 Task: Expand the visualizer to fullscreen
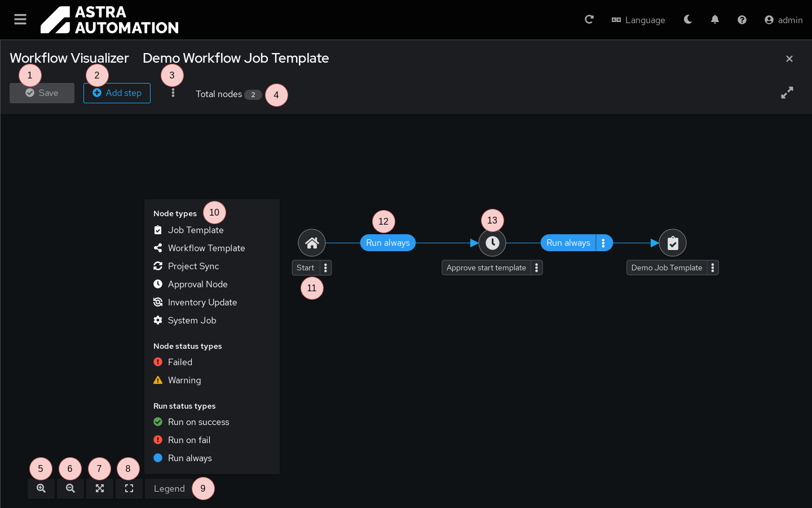[x=787, y=93]
